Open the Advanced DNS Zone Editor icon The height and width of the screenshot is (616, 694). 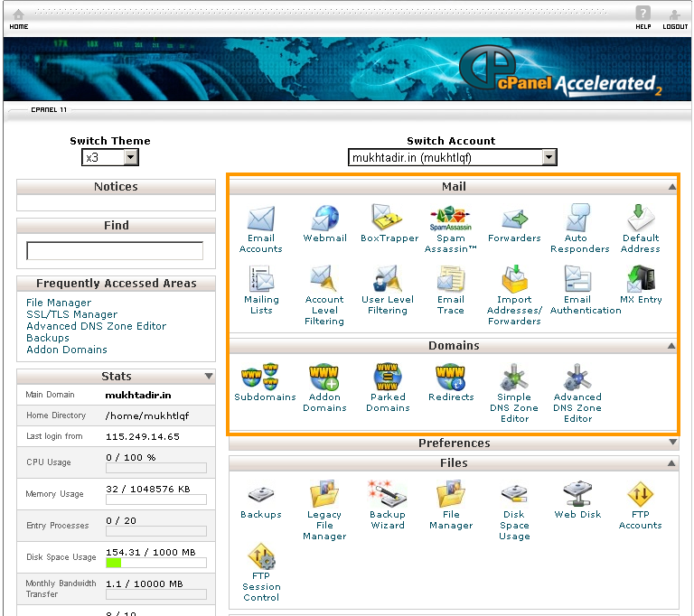point(577,377)
